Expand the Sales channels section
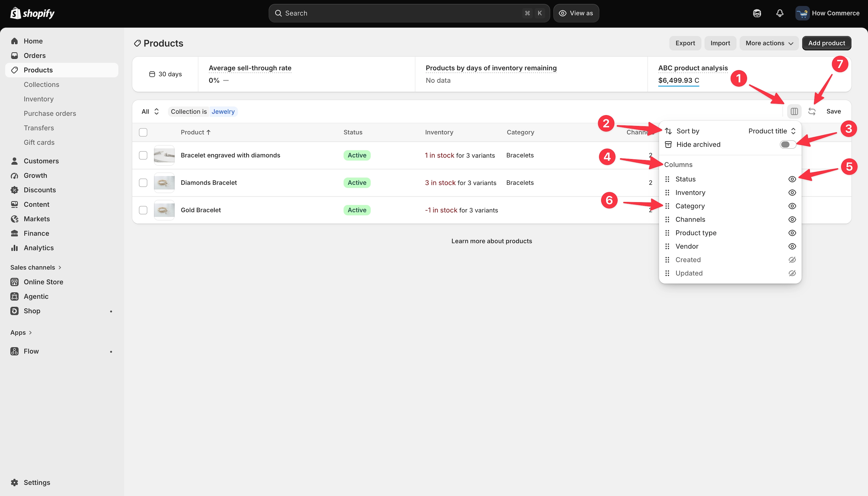The height and width of the screenshot is (496, 868). (x=36, y=267)
